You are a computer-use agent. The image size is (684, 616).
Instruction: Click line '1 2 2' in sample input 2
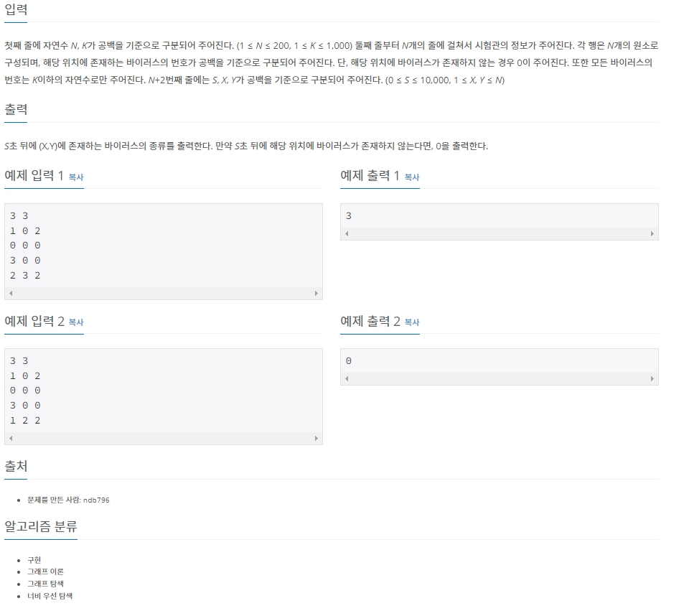click(x=25, y=421)
